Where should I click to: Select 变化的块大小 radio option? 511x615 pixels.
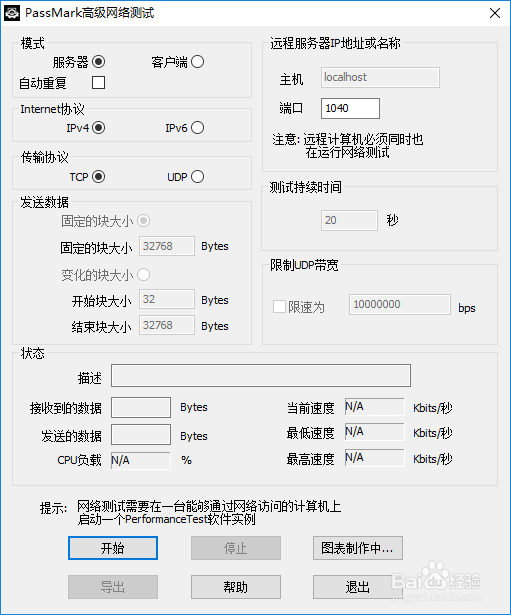(144, 275)
